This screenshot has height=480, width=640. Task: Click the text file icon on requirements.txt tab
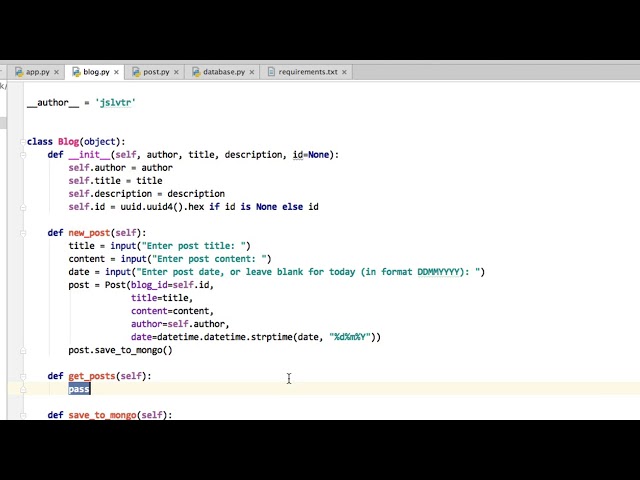271,72
